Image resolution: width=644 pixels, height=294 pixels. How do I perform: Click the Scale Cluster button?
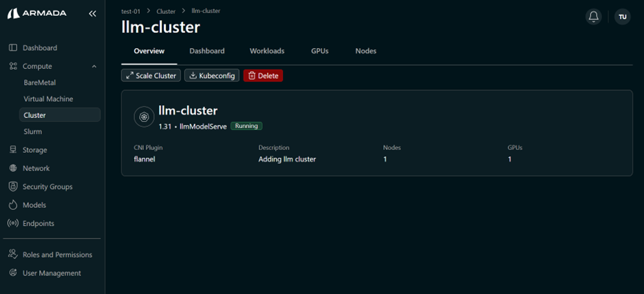point(151,76)
